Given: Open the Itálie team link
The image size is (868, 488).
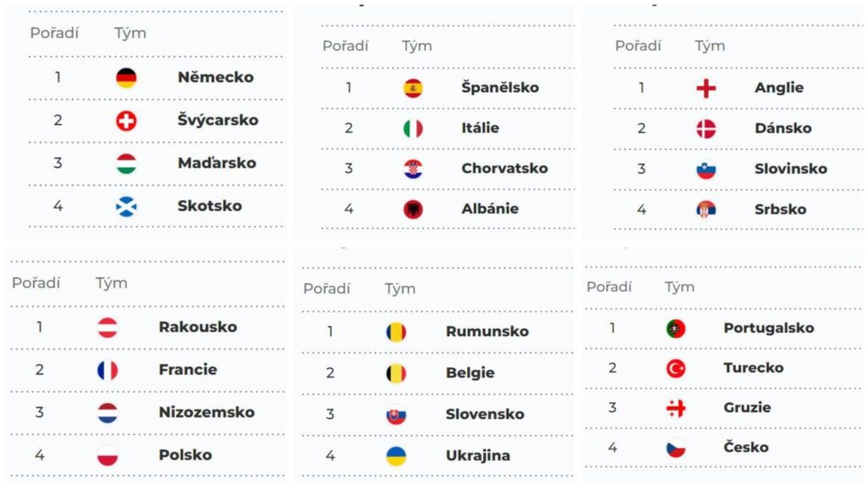Looking at the screenshot, I should tap(480, 128).
